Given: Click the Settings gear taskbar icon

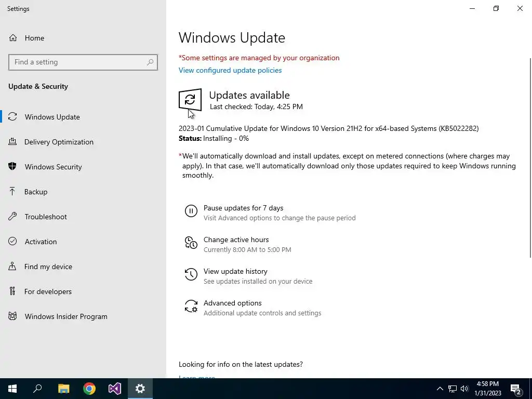Looking at the screenshot, I should click(x=140, y=389).
